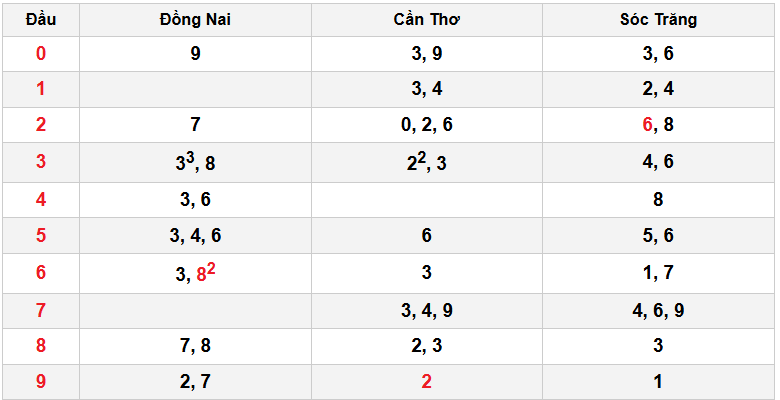The height and width of the screenshot is (400, 780).
Task: Select row head digit 1
Action: tap(41, 88)
